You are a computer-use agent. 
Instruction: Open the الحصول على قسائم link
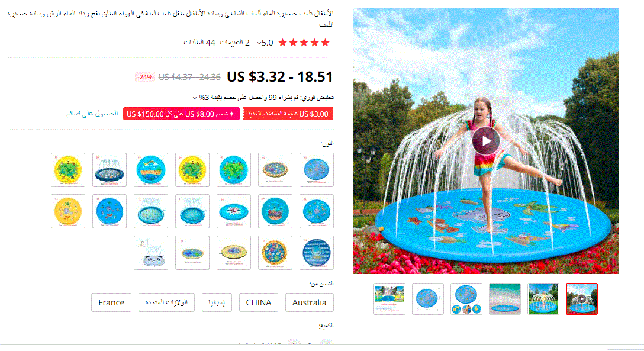[92, 114]
